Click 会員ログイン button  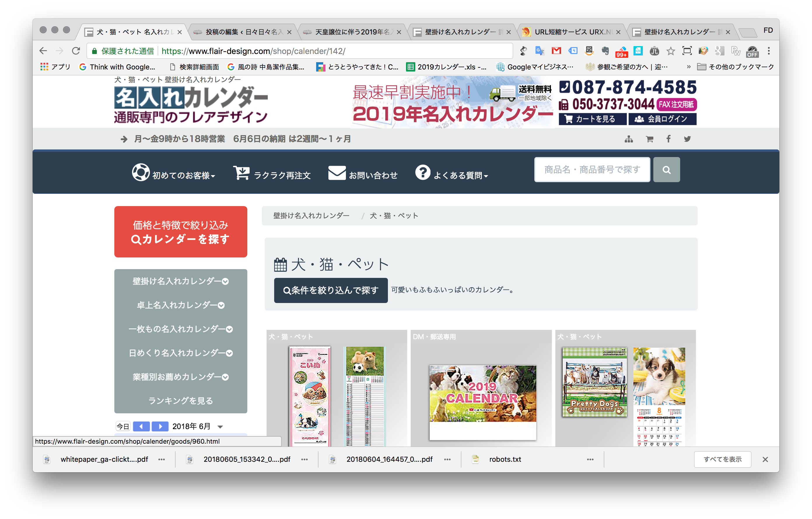662,119
